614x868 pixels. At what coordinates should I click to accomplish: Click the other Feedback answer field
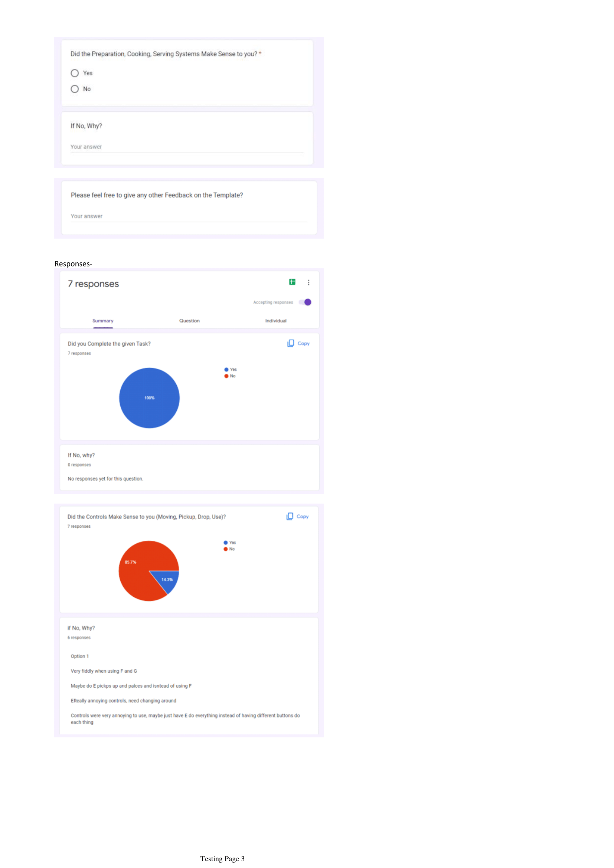[x=188, y=216]
